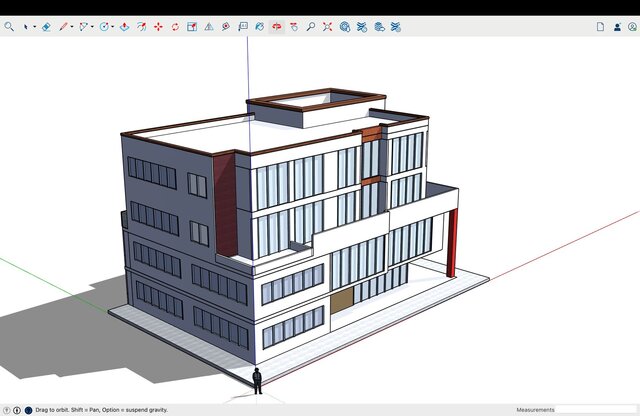Click the info icon in the status bar
The height and width of the screenshot is (416, 640).
point(17,410)
